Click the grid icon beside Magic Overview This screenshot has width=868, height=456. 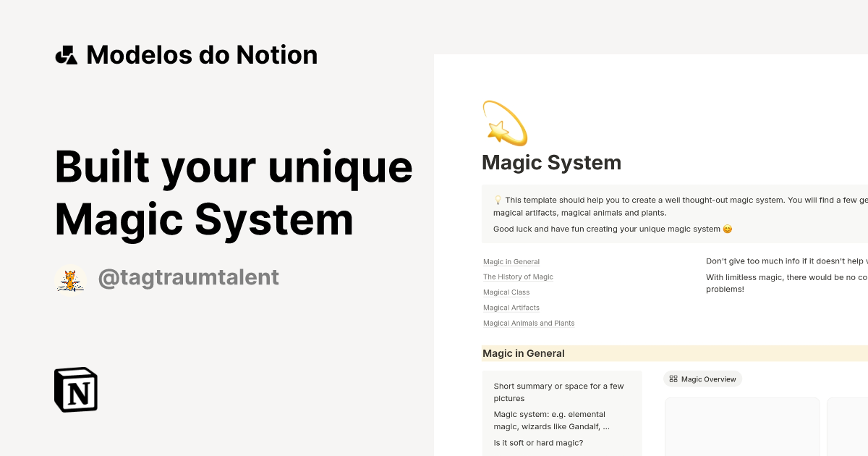[x=673, y=379]
